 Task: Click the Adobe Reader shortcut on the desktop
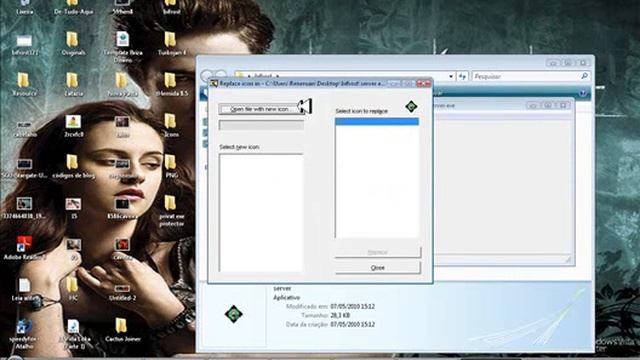(x=24, y=248)
